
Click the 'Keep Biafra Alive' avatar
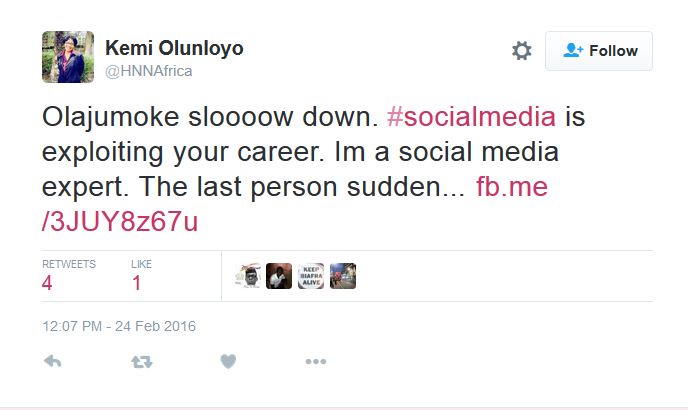[x=311, y=276]
